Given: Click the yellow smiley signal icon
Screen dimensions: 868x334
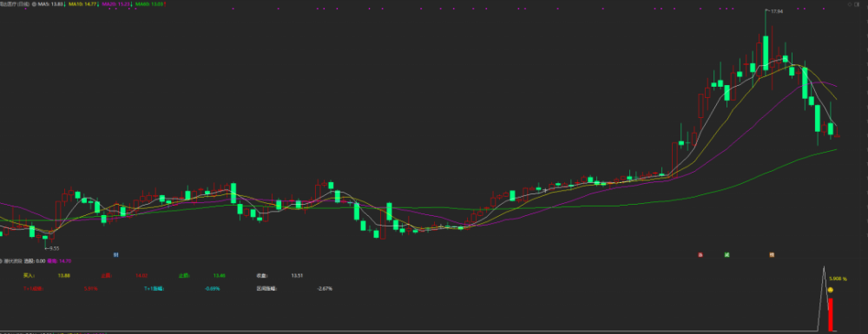Looking at the screenshot, I should pos(831,290).
